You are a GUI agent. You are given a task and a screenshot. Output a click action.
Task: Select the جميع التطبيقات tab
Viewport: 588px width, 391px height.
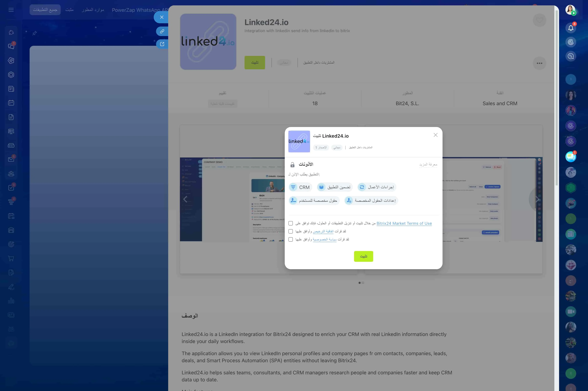tap(45, 10)
